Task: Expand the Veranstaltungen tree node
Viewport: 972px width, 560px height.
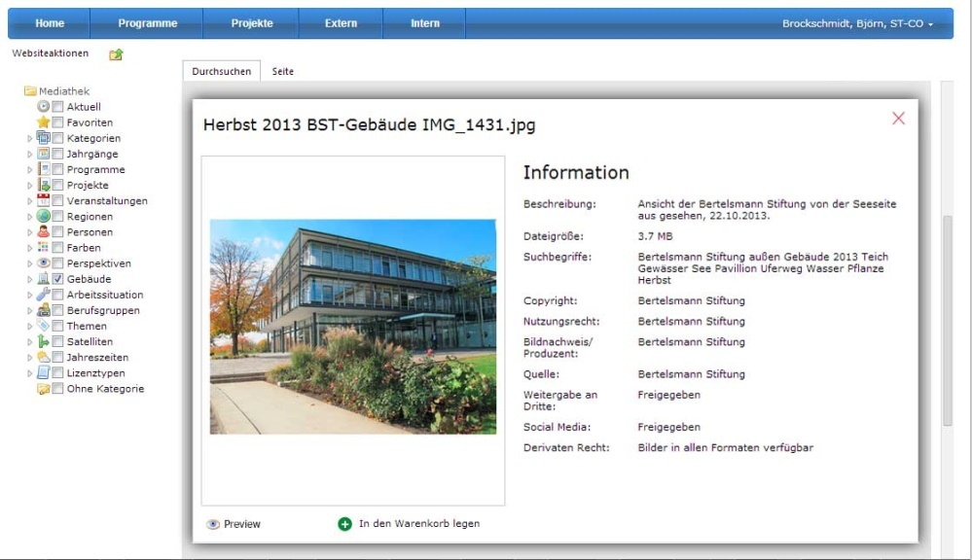Action: [x=29, y=200]
